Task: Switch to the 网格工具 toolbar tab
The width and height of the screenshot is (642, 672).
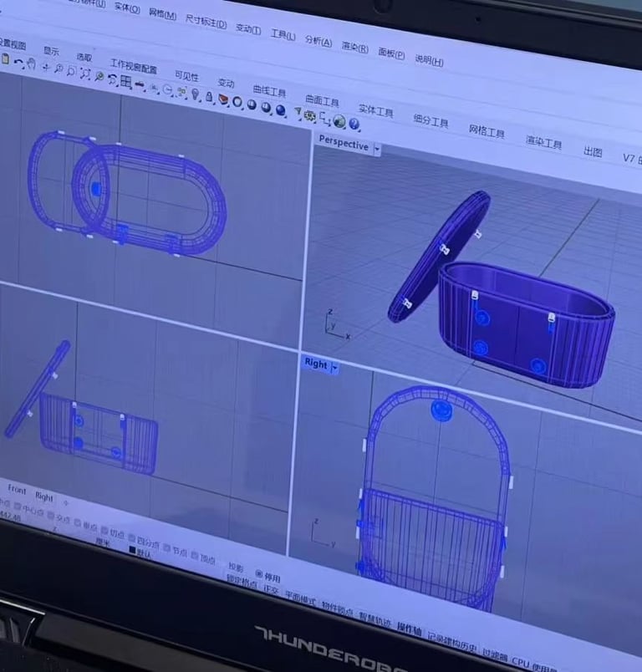Action: coord(487,131)
